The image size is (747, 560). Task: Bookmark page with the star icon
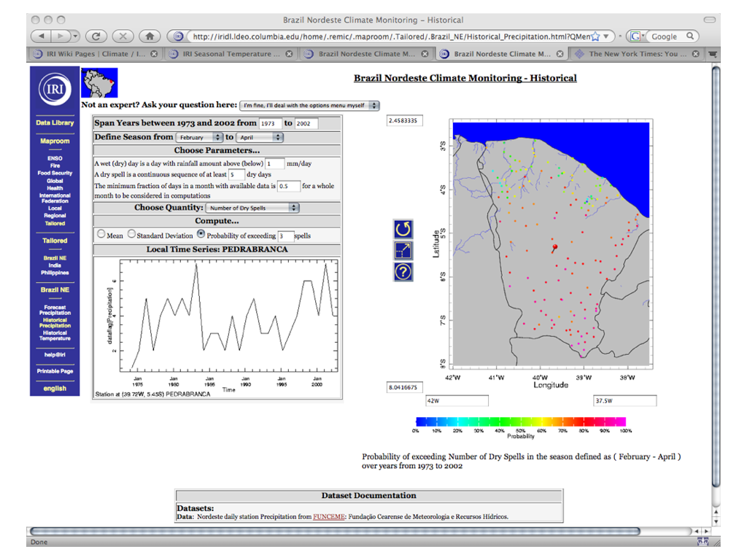595,36
